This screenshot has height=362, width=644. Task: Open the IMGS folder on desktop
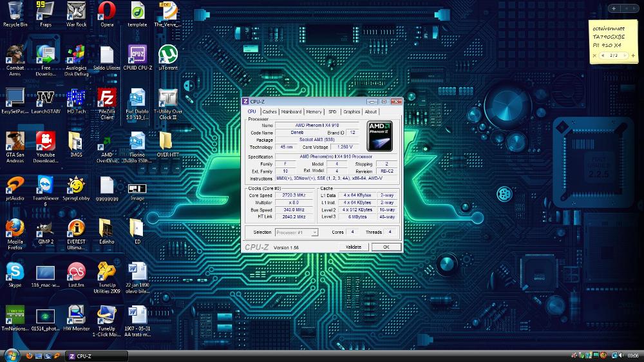tap(77, 144)
